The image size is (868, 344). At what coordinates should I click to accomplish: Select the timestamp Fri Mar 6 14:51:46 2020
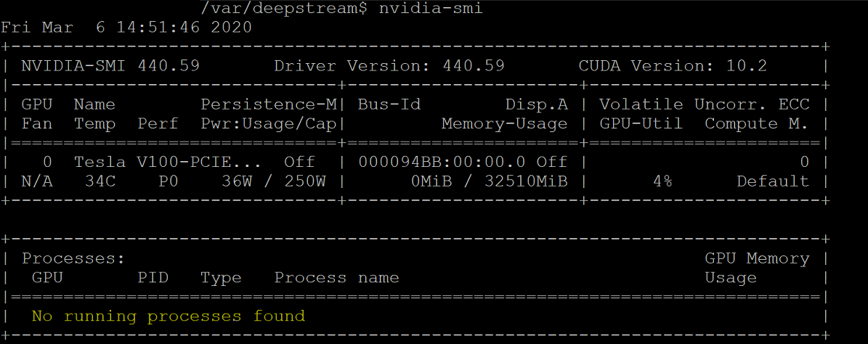click(x=127, y=28)
